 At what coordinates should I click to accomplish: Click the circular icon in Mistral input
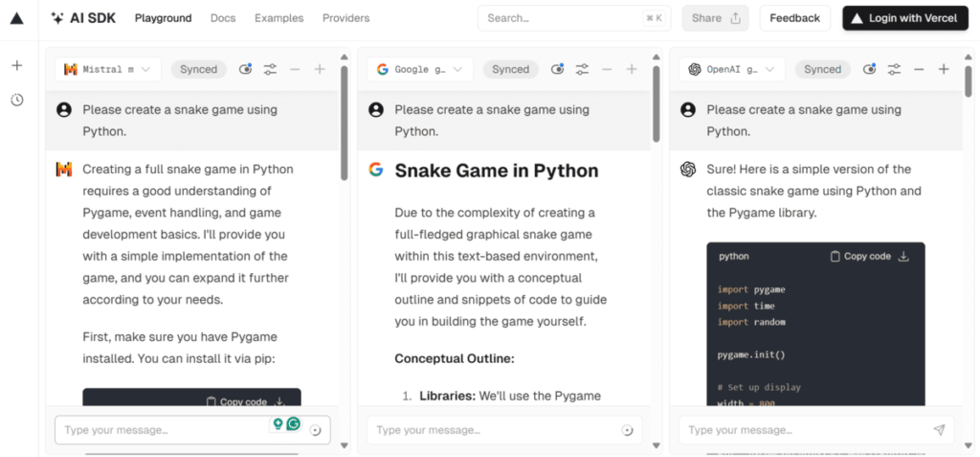point(316,430)
